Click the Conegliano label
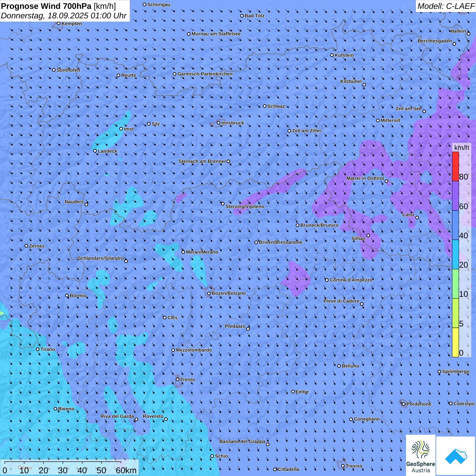The height and width of the screenshot is (476, 476). click(367, 419)
